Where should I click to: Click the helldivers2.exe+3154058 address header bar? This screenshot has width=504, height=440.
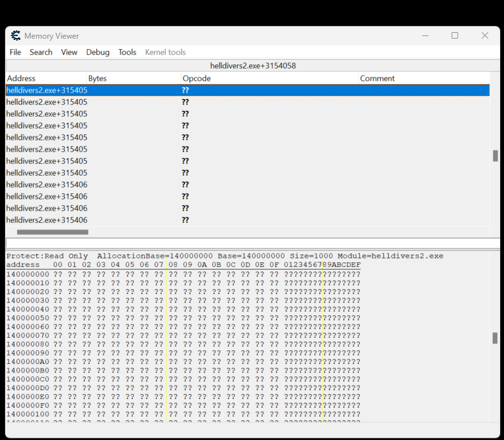coord(253,66)
